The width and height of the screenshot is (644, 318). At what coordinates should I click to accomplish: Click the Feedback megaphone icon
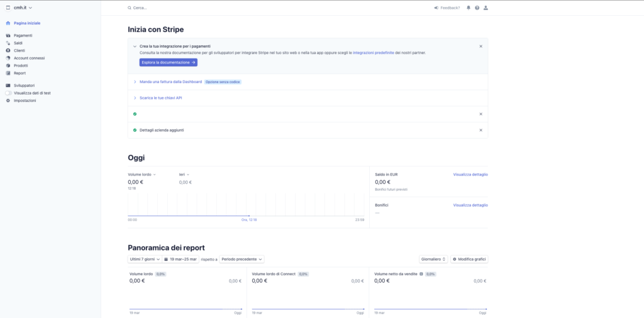tap(436, 8)
